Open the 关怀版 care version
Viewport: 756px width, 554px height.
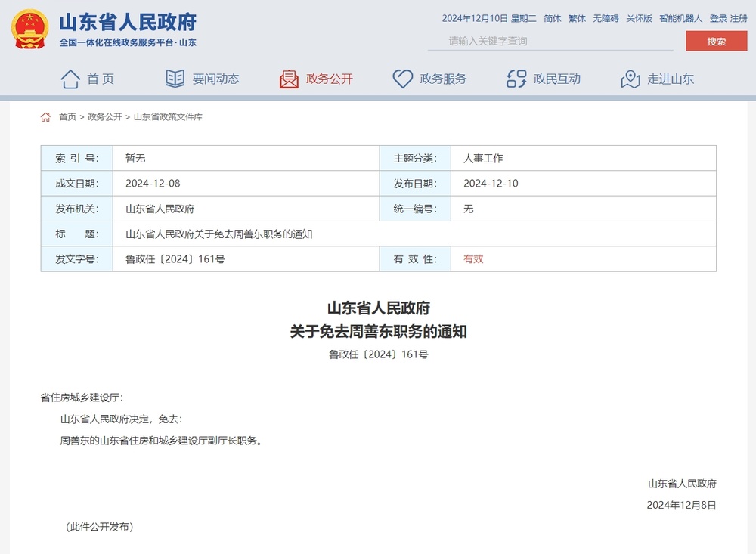point(640,18)
